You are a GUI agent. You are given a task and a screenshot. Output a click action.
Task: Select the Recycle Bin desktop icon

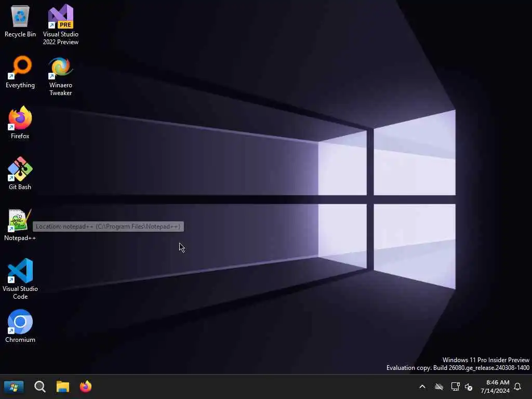tap(20, 21)
